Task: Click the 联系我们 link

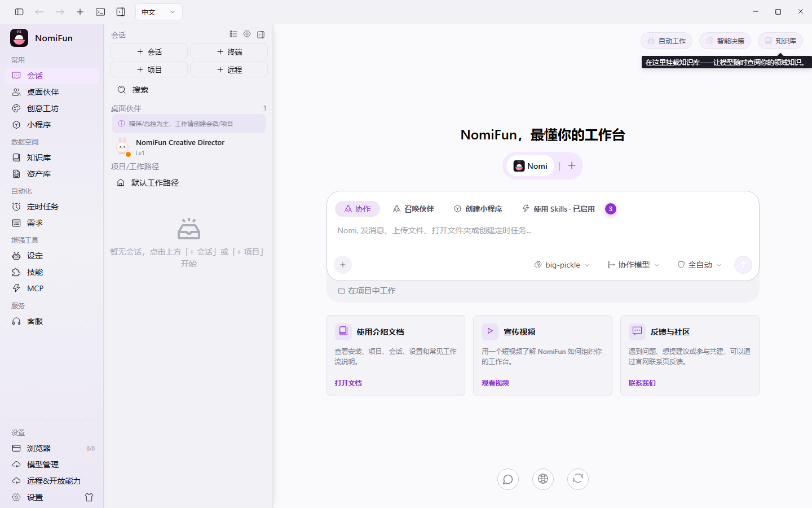Action: 642,383
